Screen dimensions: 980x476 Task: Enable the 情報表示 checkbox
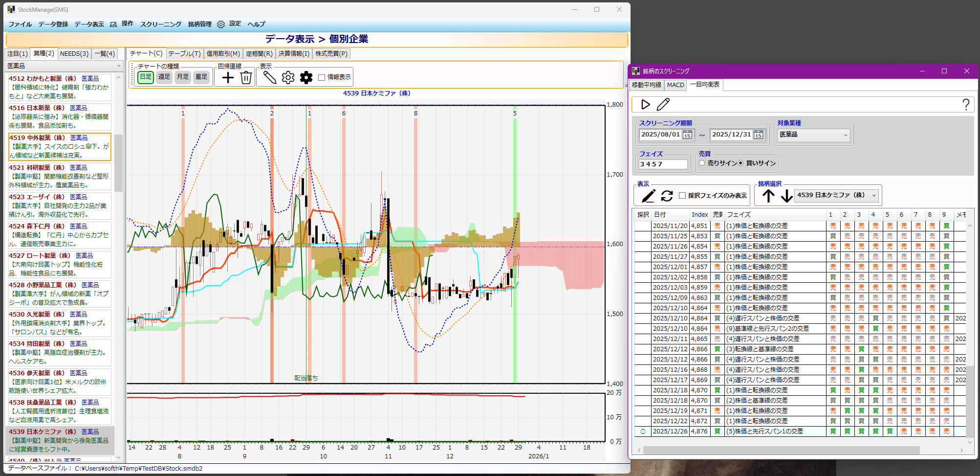pyautogui.click(x=322, y=77)
